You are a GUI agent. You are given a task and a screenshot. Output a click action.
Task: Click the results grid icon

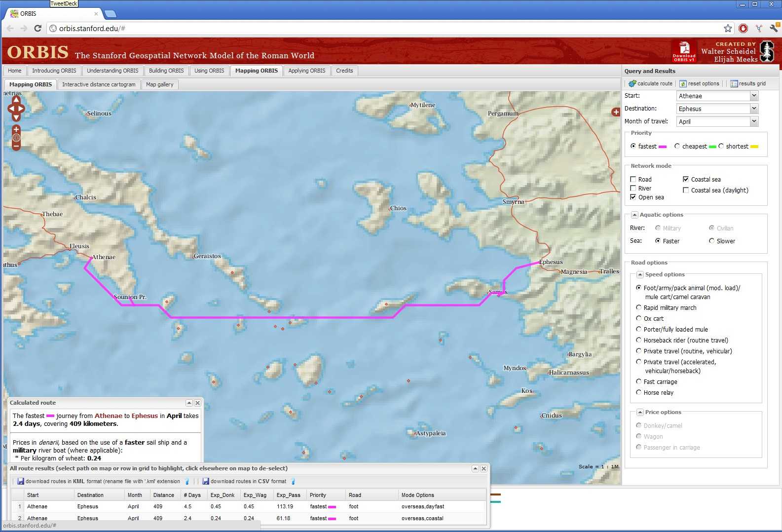pyautogui.click(x=734, y=83)
